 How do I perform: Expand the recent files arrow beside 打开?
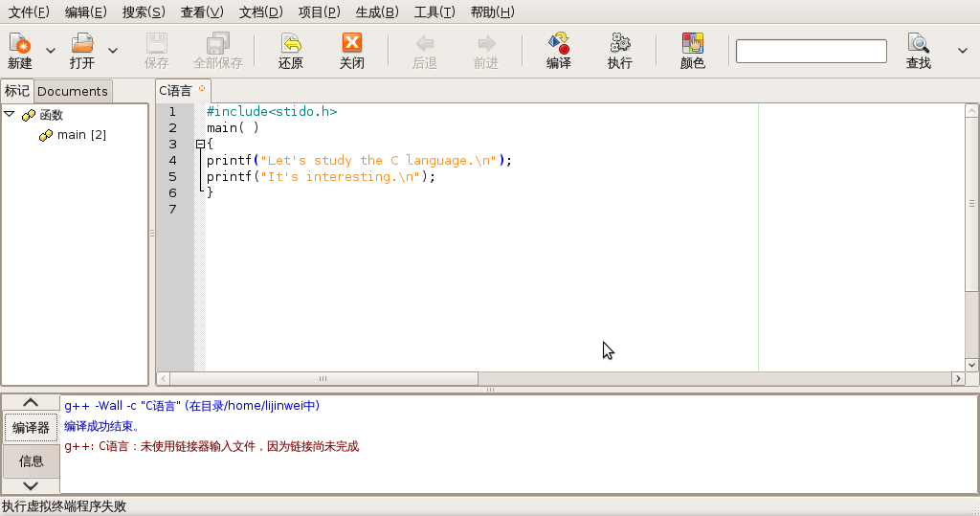[x=113, y=51]
